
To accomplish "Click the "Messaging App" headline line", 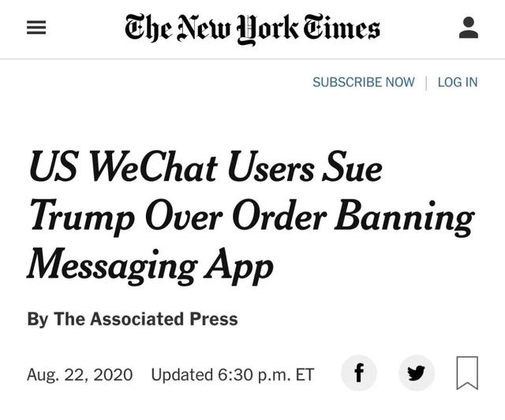I will tap(150, 266).
